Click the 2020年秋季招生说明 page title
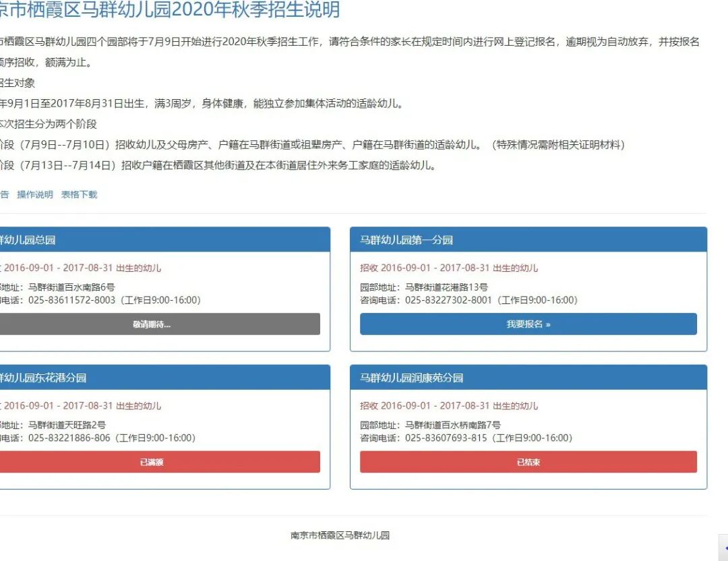The image size is (728, 561). 169,9
